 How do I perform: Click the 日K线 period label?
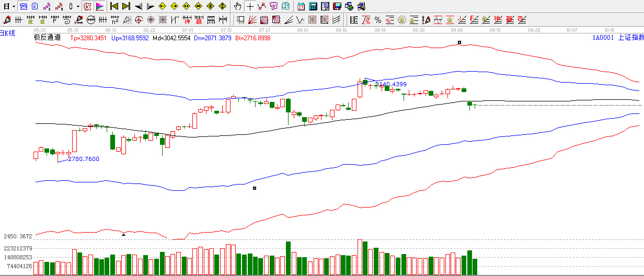pos(8,33)
